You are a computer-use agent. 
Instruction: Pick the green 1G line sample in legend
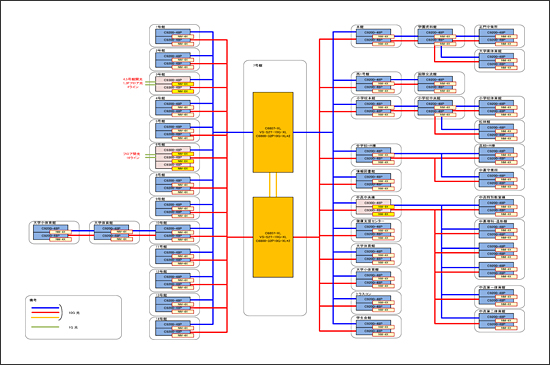45,327
